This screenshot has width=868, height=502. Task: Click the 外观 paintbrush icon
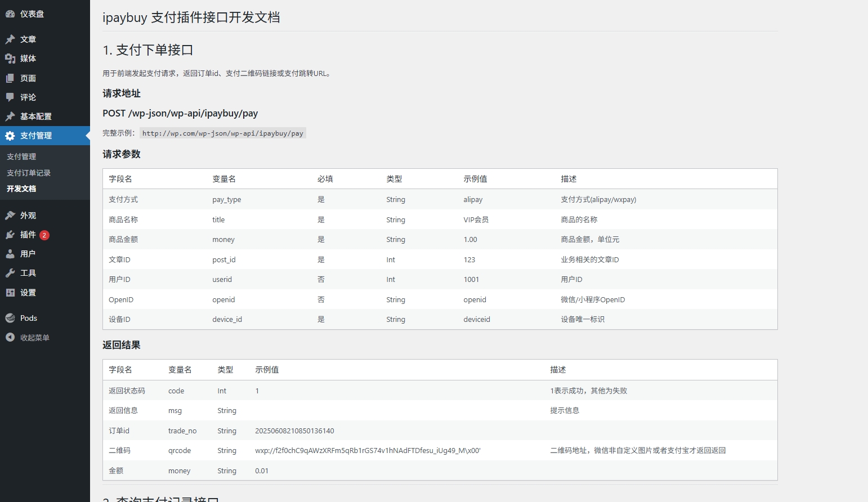point(10,216)
